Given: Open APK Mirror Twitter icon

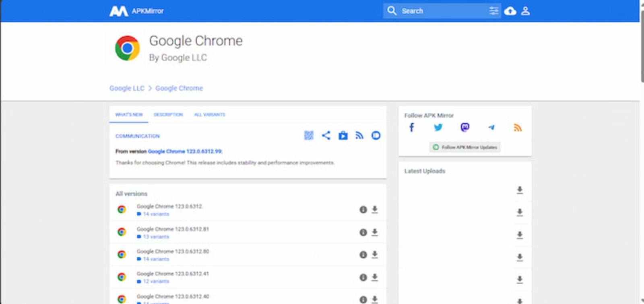Looking at the screenshot, I should click(438, 128).
